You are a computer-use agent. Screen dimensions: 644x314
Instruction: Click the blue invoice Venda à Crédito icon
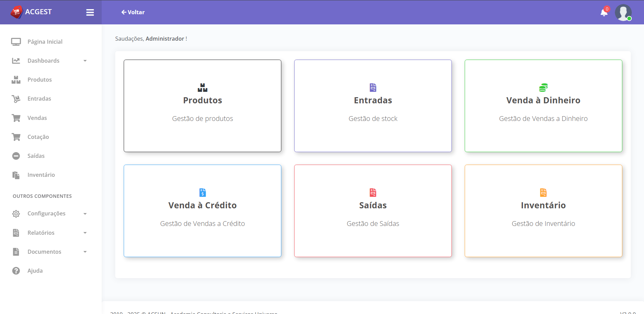[202, 192]
